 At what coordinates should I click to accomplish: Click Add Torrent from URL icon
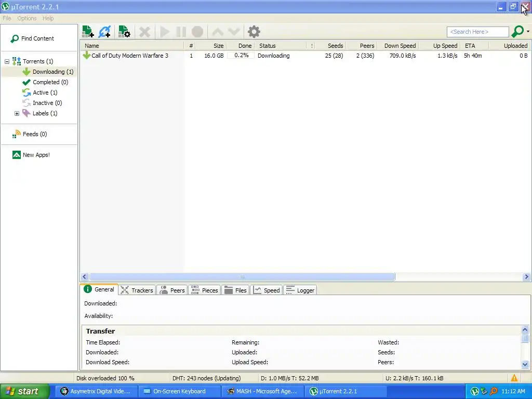coord(104,32)
